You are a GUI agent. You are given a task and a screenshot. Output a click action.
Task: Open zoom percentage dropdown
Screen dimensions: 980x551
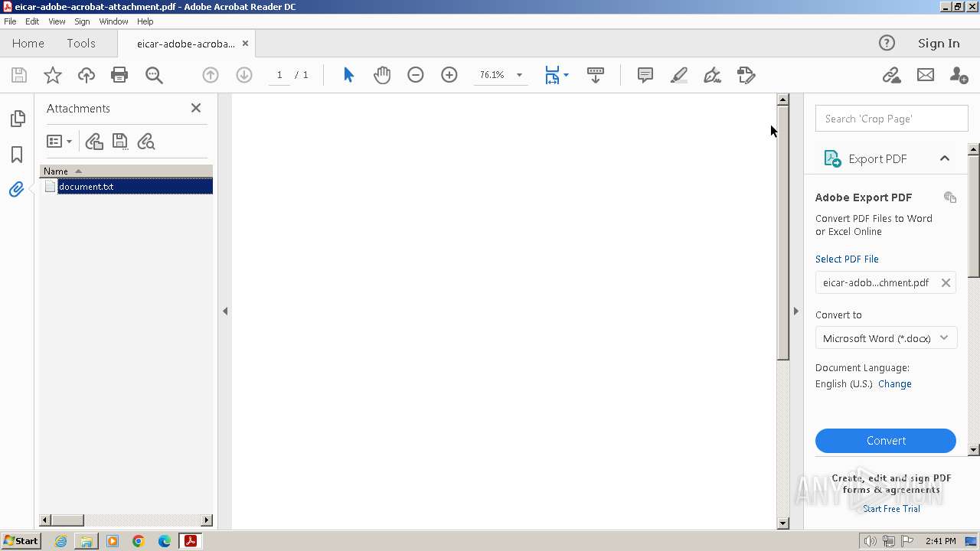pos(519,75)
